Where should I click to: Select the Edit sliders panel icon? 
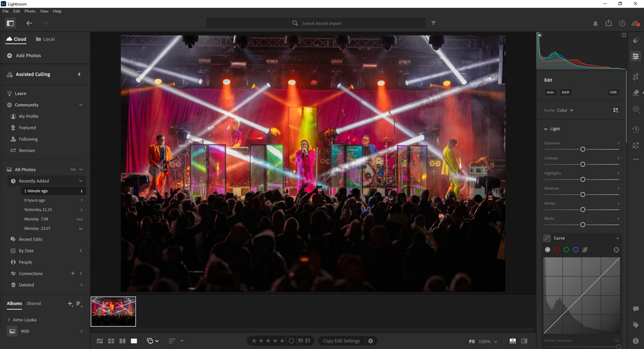click(x=636, y=56)
